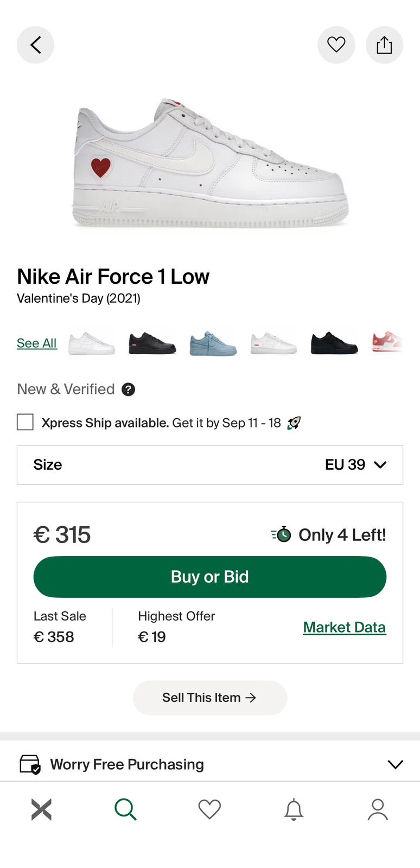Tap Sell This Item button
The image size is (420, 868).
(x=210, y=698)
